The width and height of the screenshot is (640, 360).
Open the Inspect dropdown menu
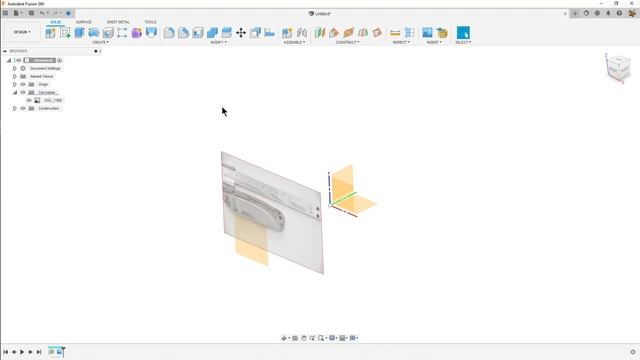tap(401, 42)
